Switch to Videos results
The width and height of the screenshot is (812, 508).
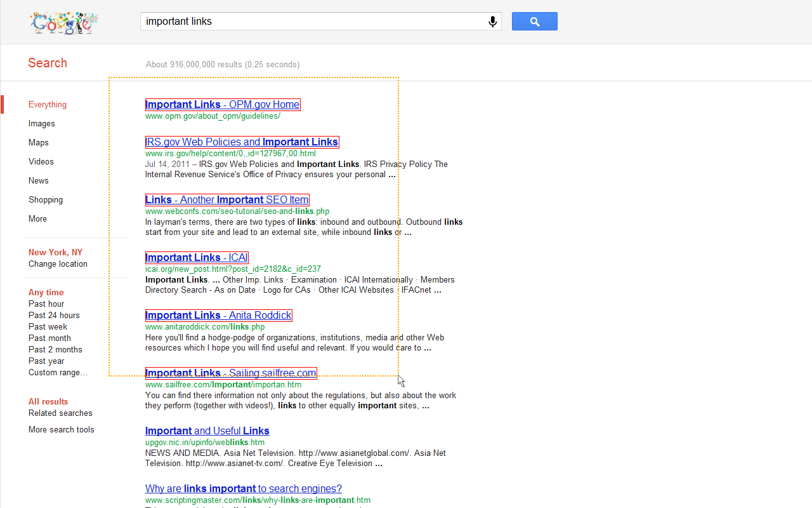coord(41,161)
